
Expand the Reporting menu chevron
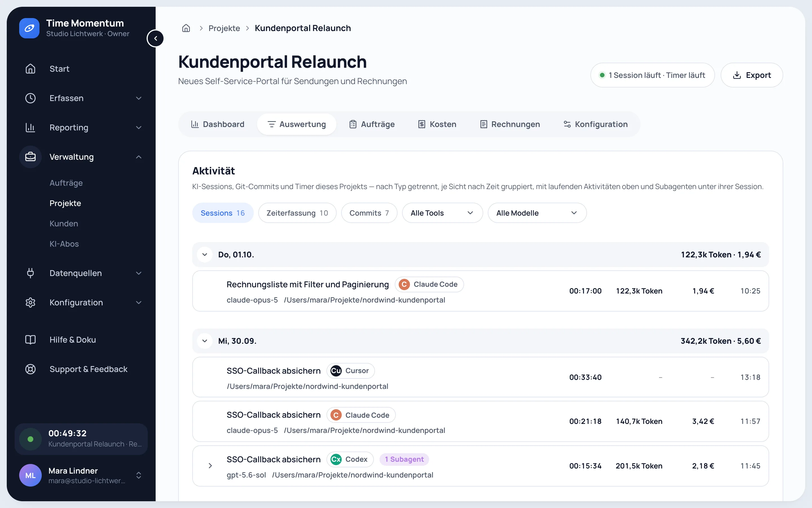click(139, 127)
